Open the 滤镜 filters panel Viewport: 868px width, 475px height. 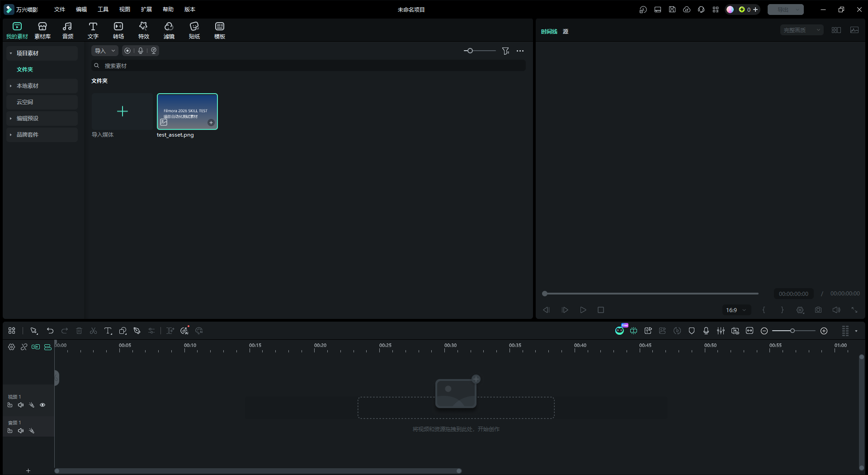tap(169, 30)
